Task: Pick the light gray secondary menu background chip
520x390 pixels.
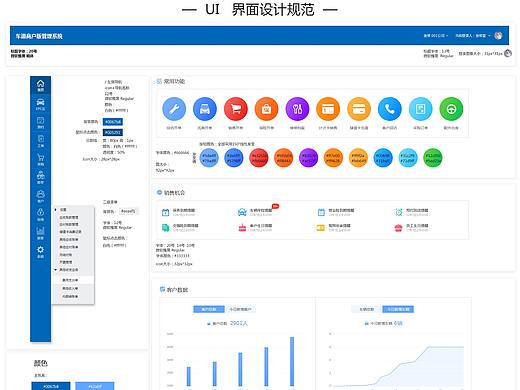Action: click(x=128, y=211)
